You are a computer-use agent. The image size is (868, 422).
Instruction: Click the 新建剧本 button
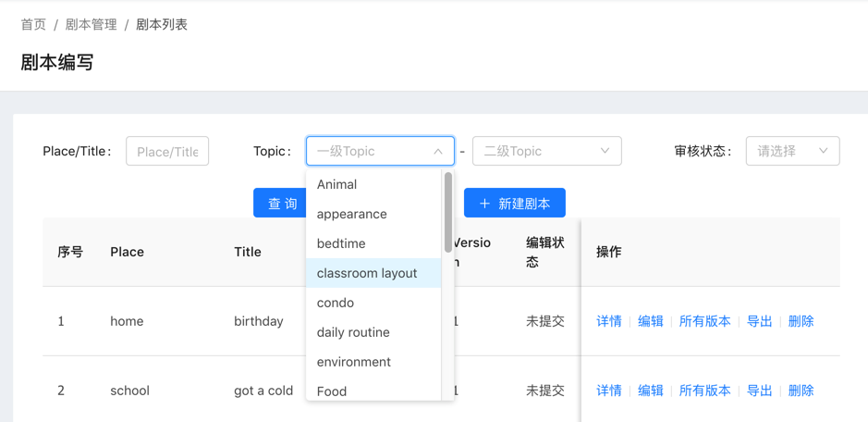[x=515, y=203]
